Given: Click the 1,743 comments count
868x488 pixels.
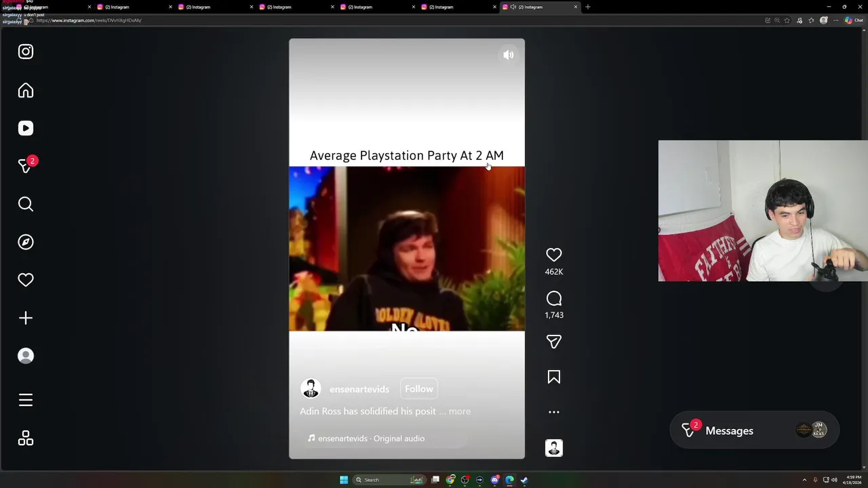Looking at the screenshot, I should (554, 315).
